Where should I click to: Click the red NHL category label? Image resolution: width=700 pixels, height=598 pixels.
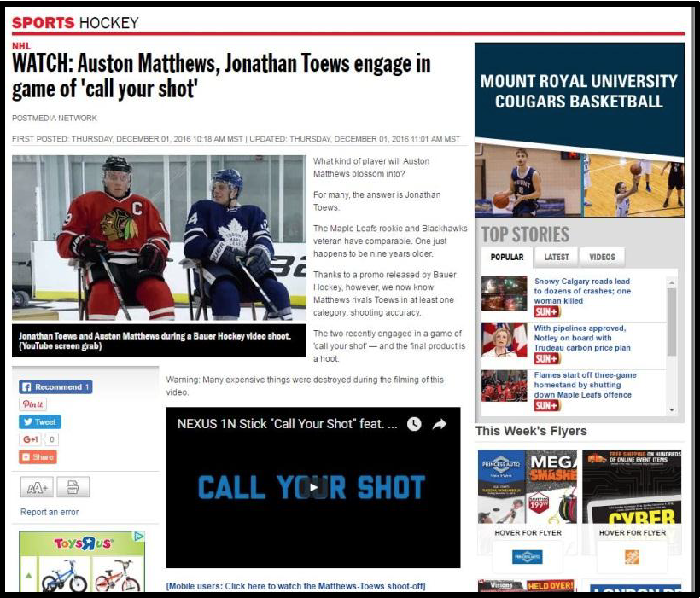tap(21, 45)
